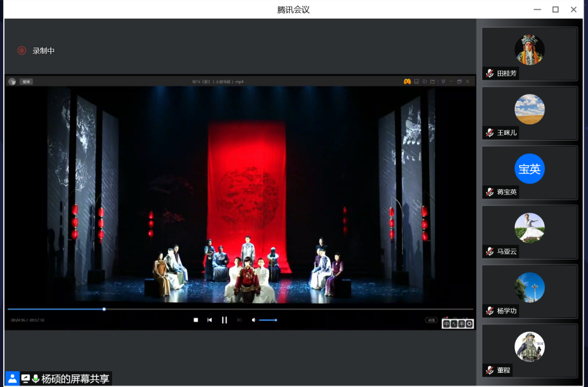Click the shared stage video frame
Image resolution: width=588 pixels, height=387 pixels.
pos(240,195)
